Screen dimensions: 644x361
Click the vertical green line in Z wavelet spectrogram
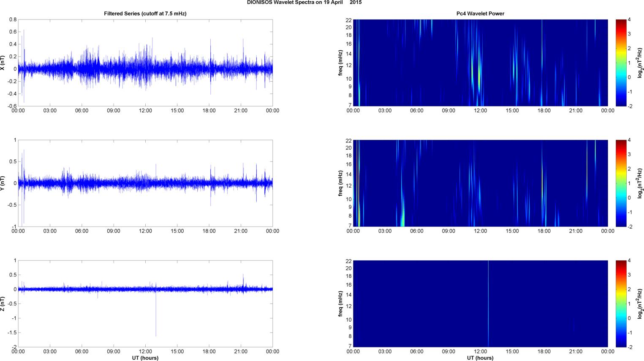pyautogui.click(x=488, y=304)
